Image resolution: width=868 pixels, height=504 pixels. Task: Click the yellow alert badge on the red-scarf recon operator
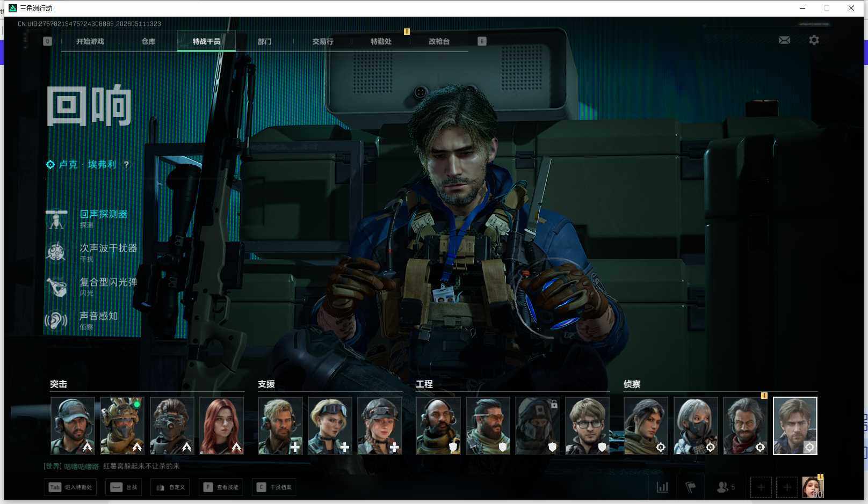pyautogui.click(x=764, y=396)
